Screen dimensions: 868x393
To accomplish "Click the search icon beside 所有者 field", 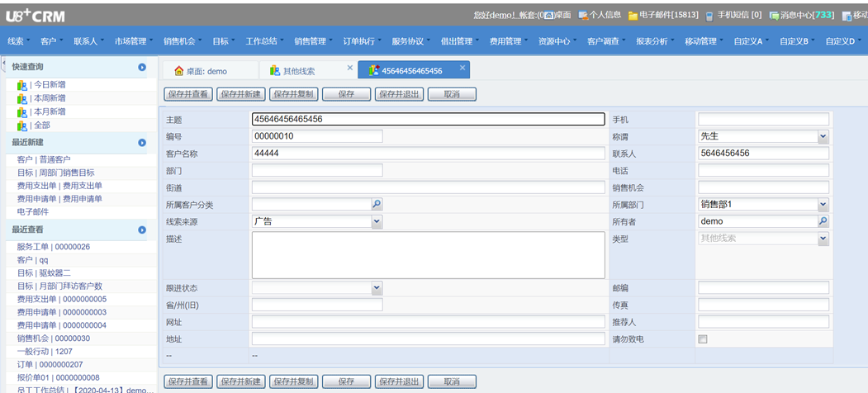I will pos(823,221).
